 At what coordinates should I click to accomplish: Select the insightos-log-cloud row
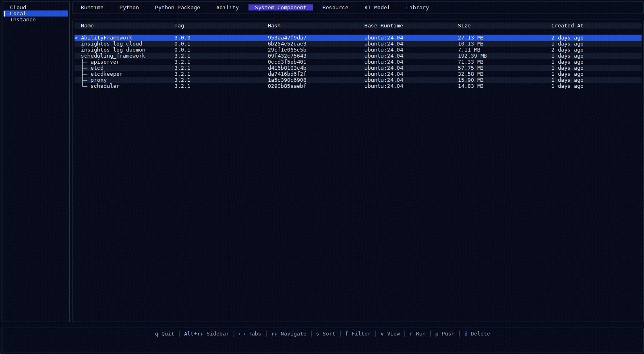[x=358, y=43]
